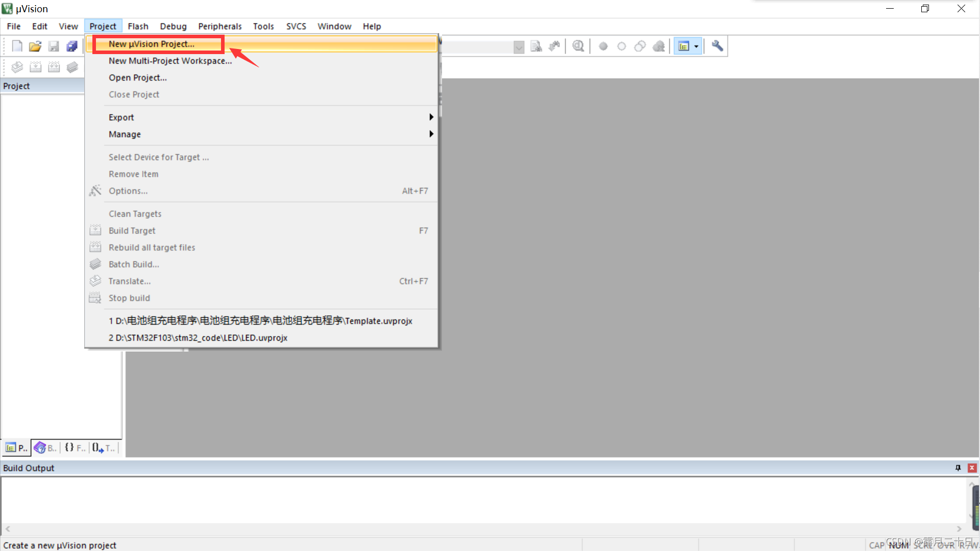
Task: Click Build Target menu entry
Action: [261, 231]
